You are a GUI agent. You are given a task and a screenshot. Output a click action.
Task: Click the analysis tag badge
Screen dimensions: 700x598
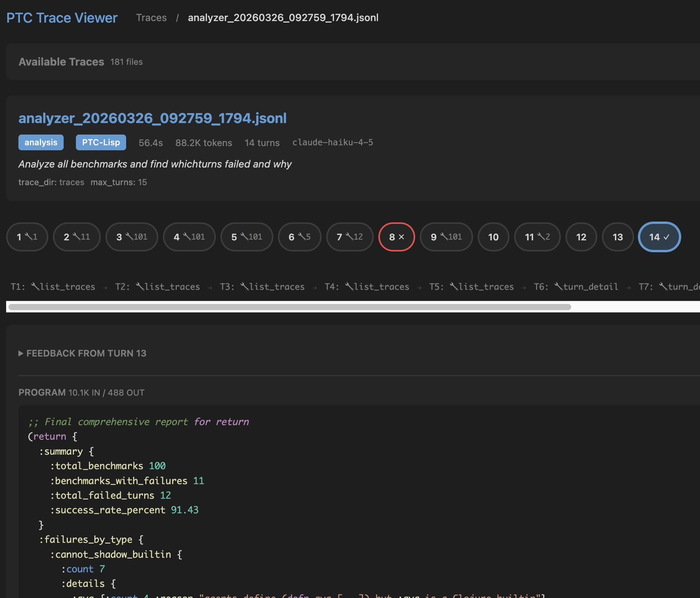[41, 143]
